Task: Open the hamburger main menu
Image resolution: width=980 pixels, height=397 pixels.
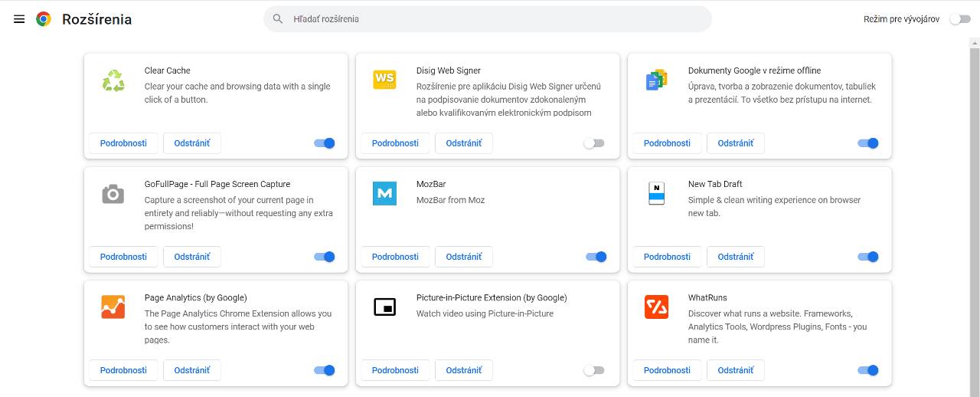Action: pyautogui.click(x=19, y=19)
